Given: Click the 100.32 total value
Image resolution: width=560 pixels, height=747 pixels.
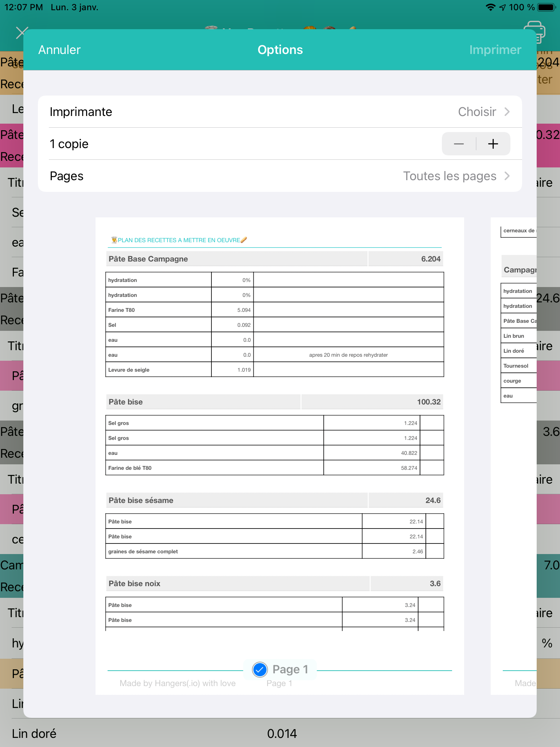Looking at the screenshot, I should coord(429,402).
